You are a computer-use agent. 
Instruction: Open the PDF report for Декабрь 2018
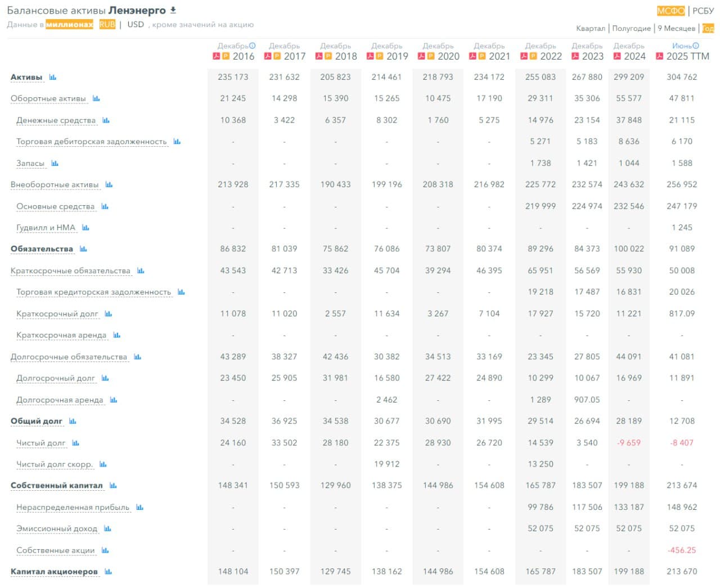click(319, 56)
